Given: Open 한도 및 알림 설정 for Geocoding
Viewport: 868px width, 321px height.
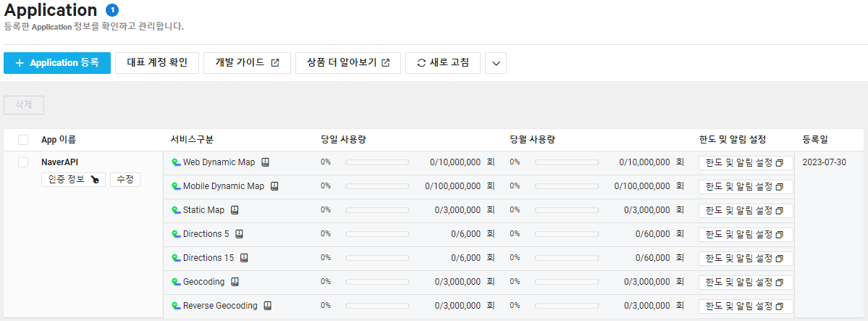Looking at the screenshot, I should pyautogui.click(x=746, y=282).
